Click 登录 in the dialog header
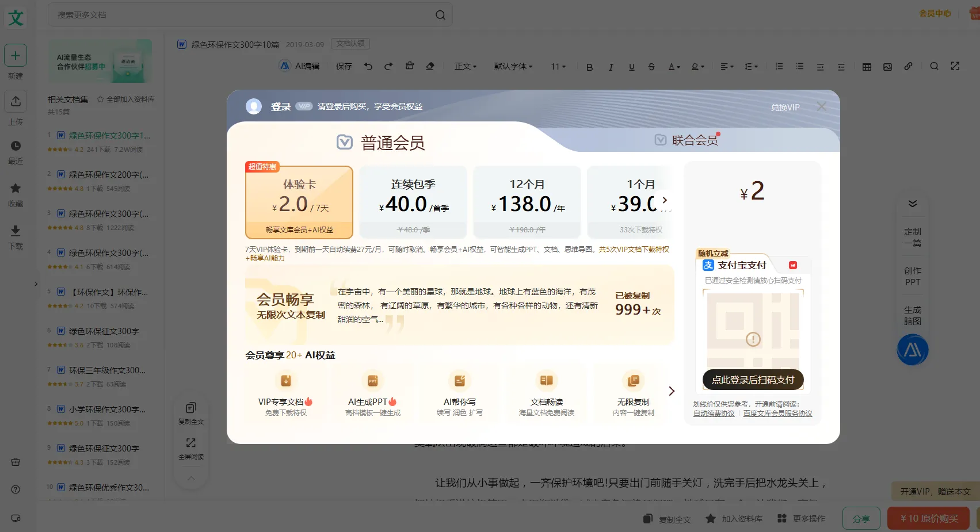The height and width of the screenshot is (532, 980). point(281,107)
